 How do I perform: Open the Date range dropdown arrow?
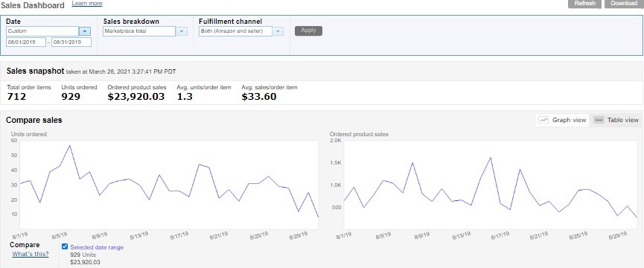85,31
